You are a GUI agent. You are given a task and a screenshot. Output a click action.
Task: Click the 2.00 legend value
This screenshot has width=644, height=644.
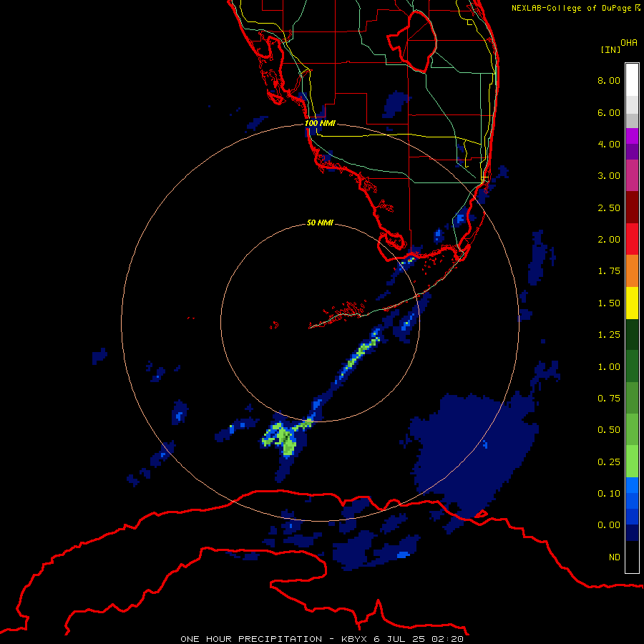609,240
